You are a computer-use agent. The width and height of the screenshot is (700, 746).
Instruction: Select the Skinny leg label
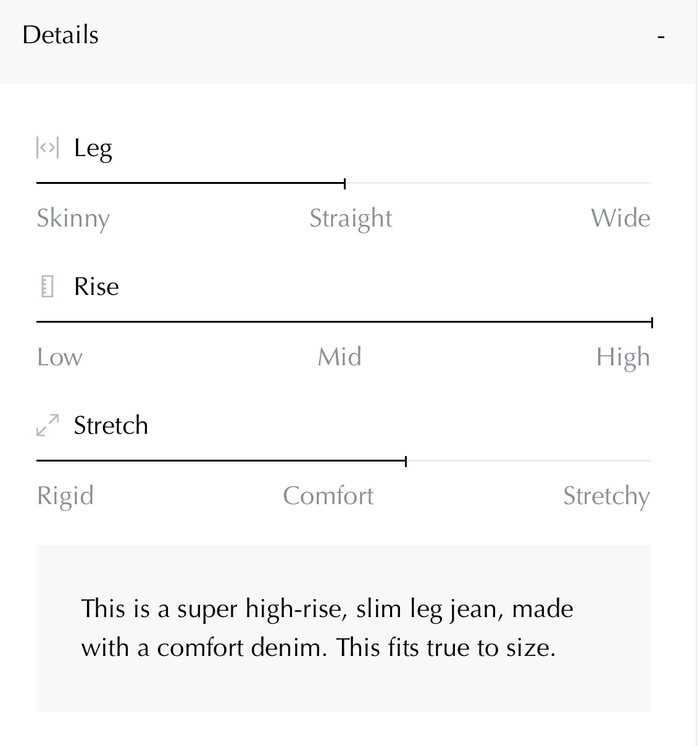click(x=73, y=218)
